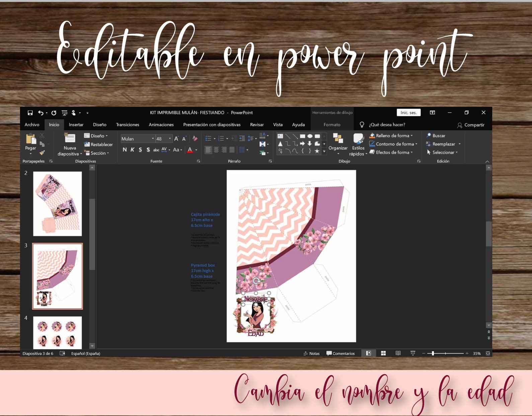Switch to Slide Sorter view
Image resolution: width=532 pixels, height=416 pixels.
(383, 353)
